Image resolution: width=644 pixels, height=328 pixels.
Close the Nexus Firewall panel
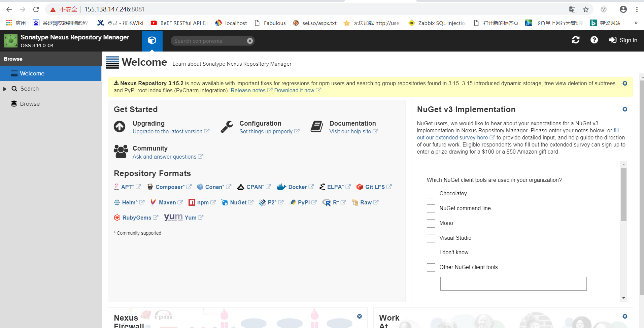(360, 316)
